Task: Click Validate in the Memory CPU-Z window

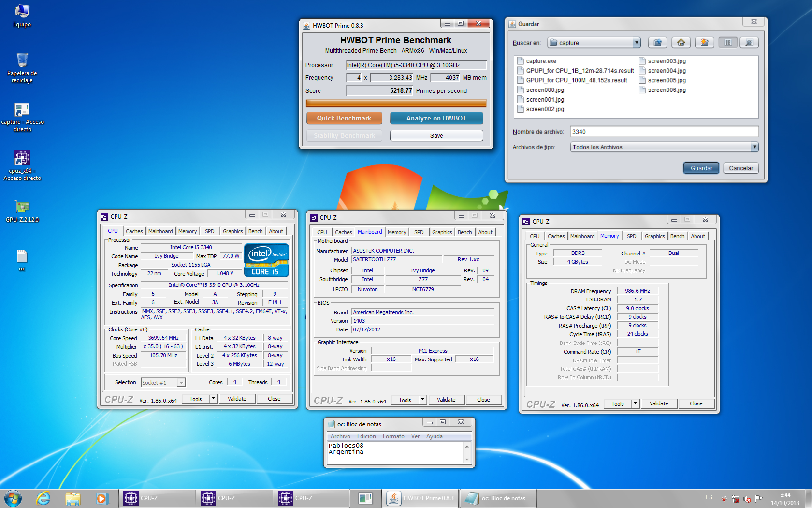Action: point(659,403)
